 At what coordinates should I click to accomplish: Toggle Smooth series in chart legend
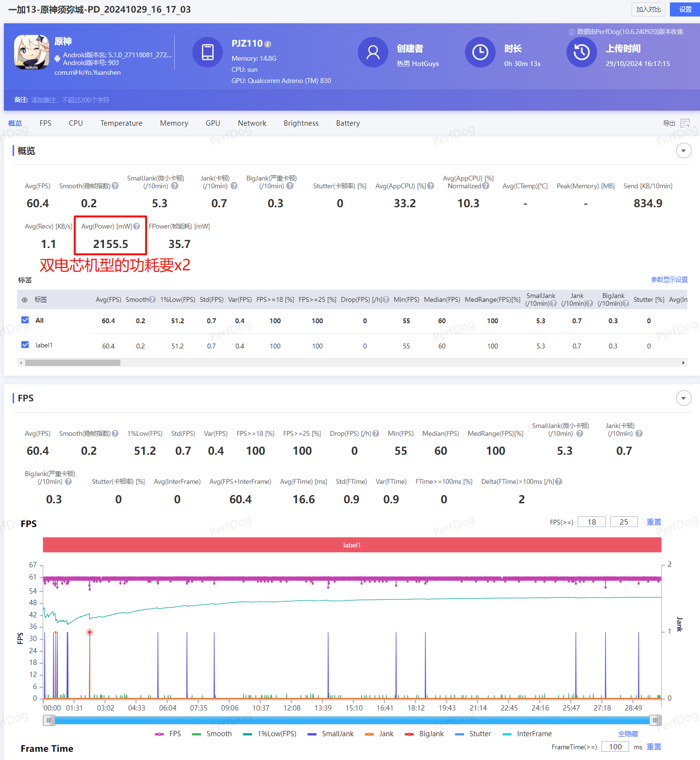[212, 734]
